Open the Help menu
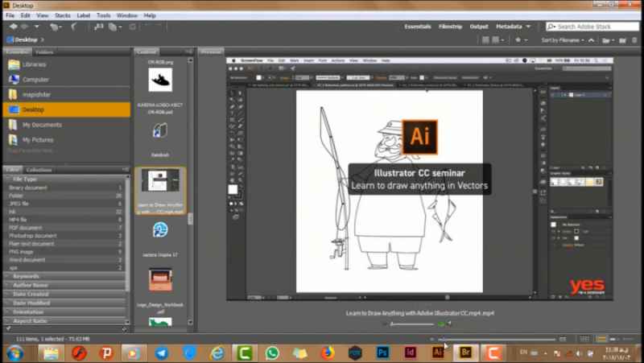Screen dimensions: 644x363 (x=150, y=15)
